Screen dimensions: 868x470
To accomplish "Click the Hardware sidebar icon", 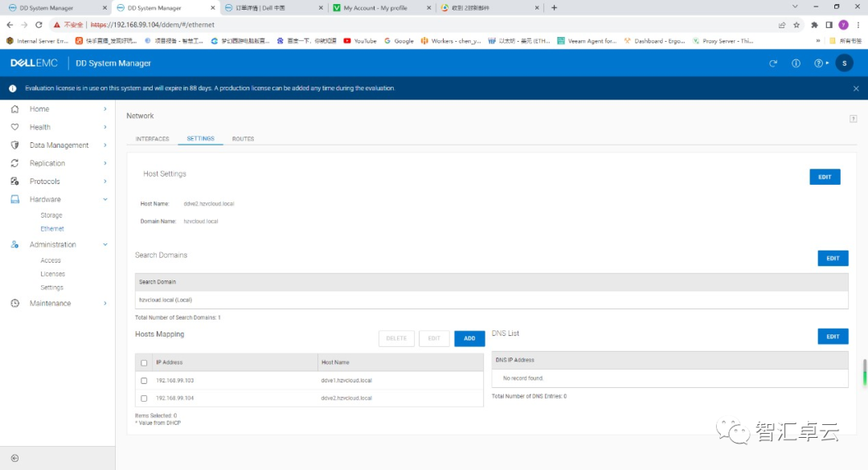I will tap(15, 199).
